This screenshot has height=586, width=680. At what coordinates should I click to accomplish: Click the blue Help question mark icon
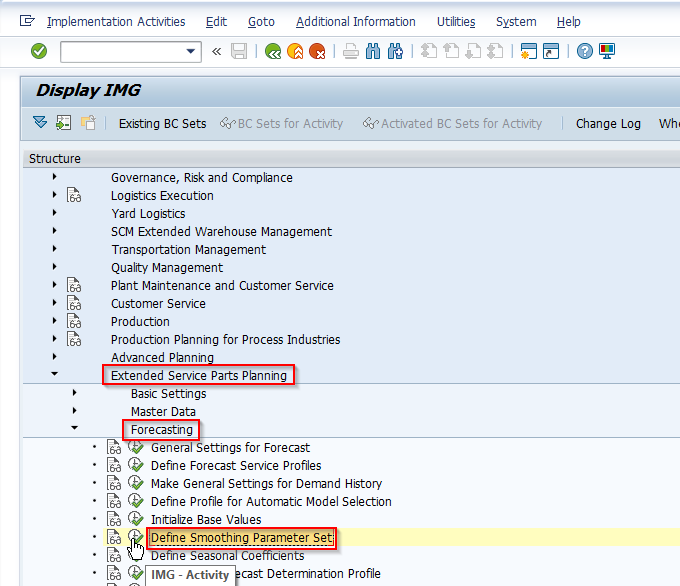pyautogui.click(x=585, y=52)
